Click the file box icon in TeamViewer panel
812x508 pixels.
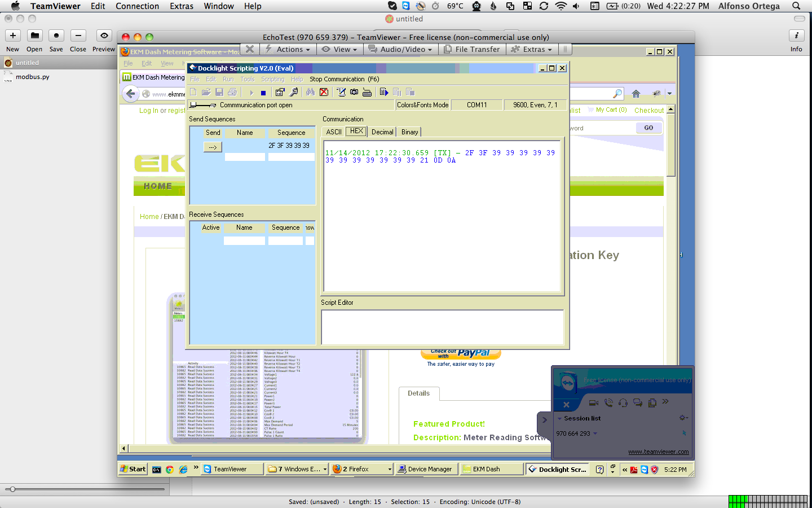652,402
